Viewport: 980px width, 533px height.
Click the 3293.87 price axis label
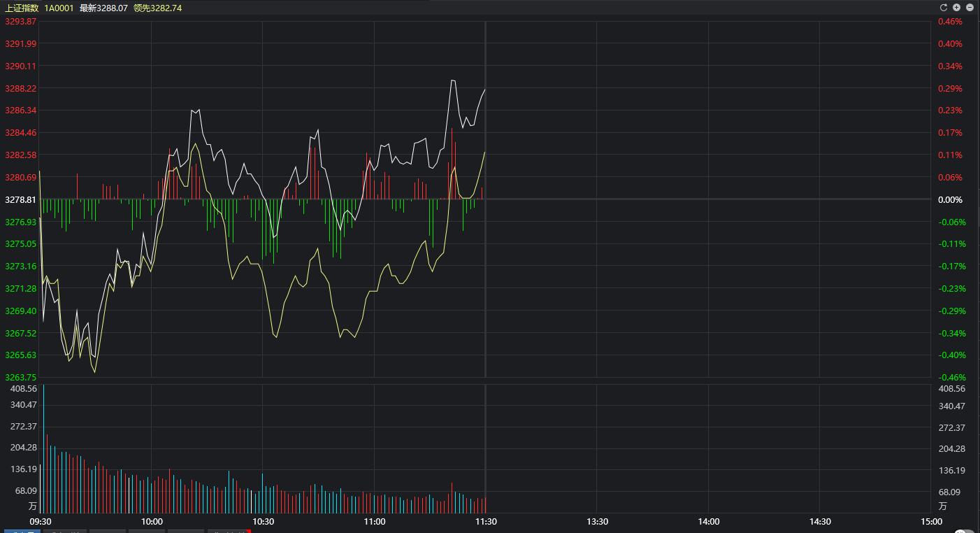(x=21, y=22)
